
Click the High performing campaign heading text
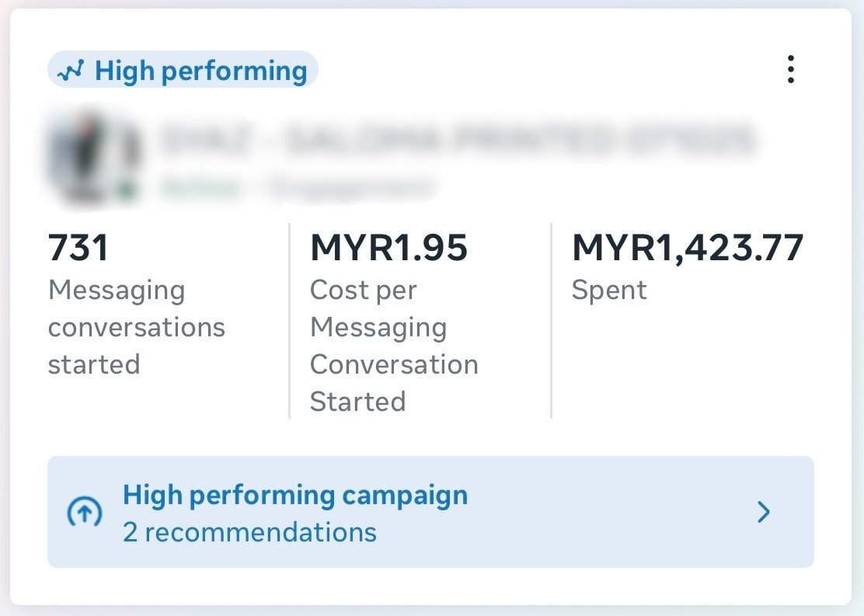tap(295, 495)
